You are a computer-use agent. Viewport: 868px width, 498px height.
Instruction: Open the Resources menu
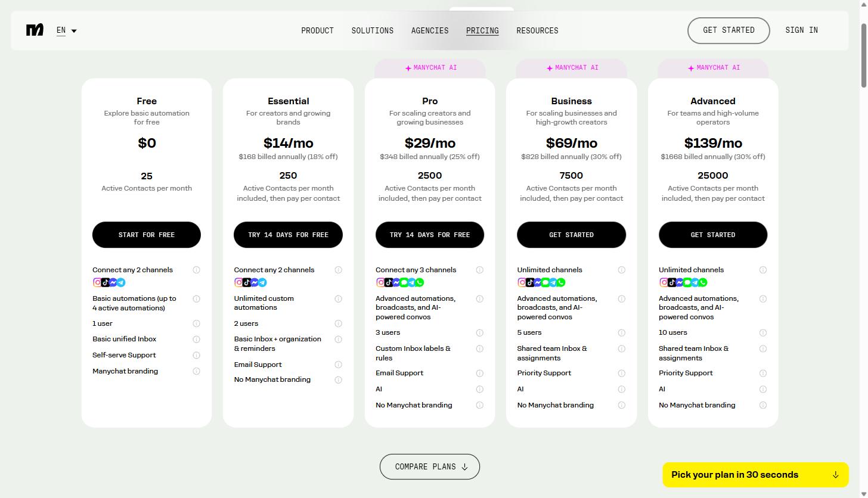click(537, 30)
